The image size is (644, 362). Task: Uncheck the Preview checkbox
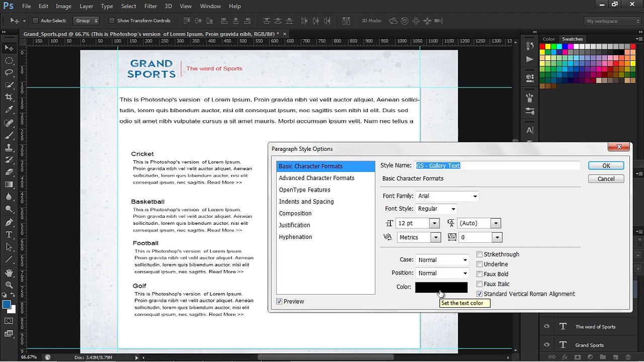(279, 301)
